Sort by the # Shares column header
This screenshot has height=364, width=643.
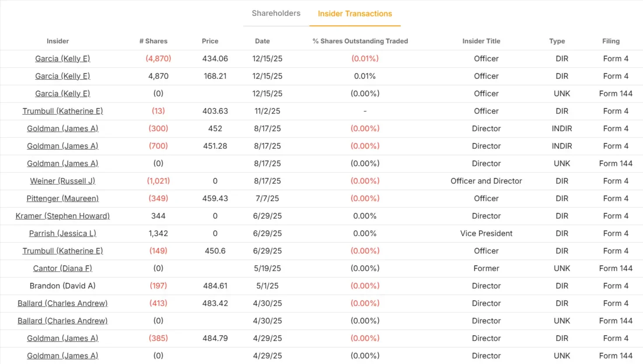click(153, 41)
